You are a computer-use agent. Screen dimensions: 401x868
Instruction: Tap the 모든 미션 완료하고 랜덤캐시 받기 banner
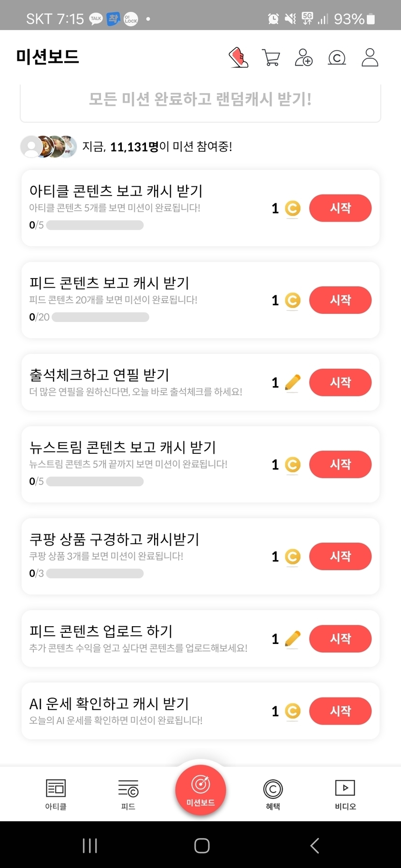(200, 99)
